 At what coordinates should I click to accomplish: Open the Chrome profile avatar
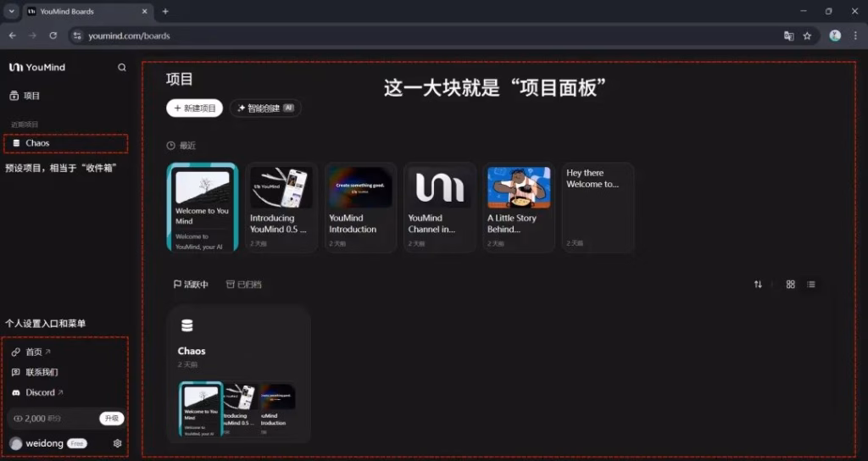pos(835,36)
